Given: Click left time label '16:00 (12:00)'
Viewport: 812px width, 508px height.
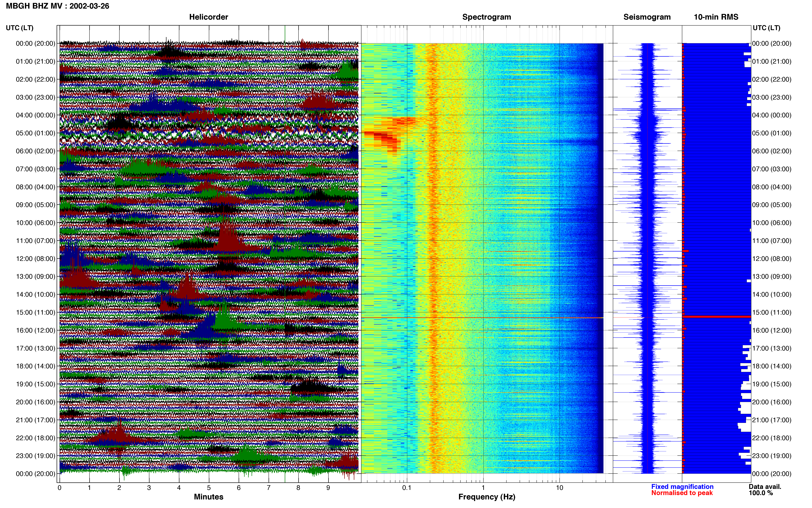Looking at the screenshot, I should pyautogui.click(x=36, y=330).
